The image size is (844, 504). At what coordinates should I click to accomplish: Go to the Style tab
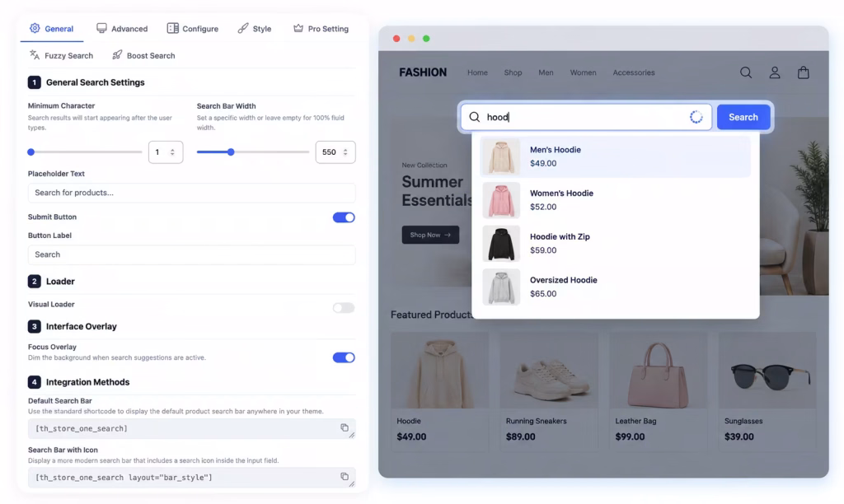tap(255, 29)
